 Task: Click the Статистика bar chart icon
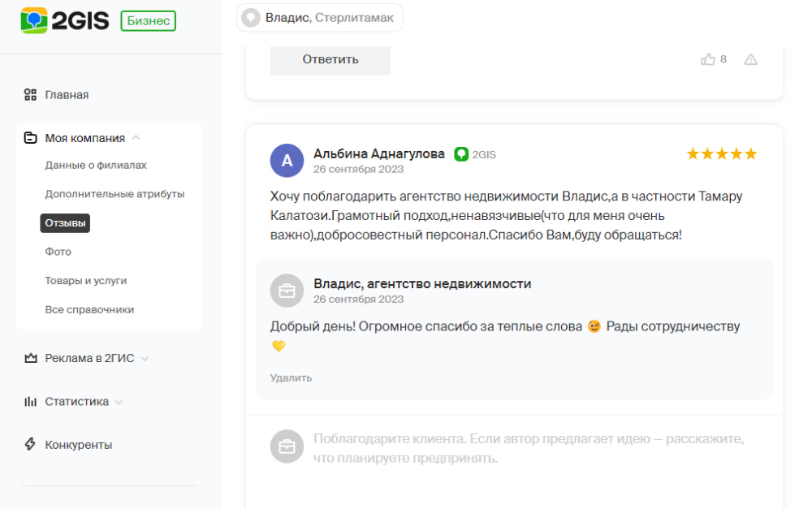click(x=31, y=401)
